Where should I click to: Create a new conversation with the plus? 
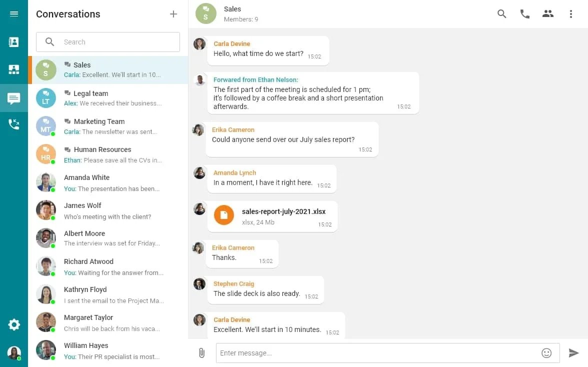coord(173,14)
